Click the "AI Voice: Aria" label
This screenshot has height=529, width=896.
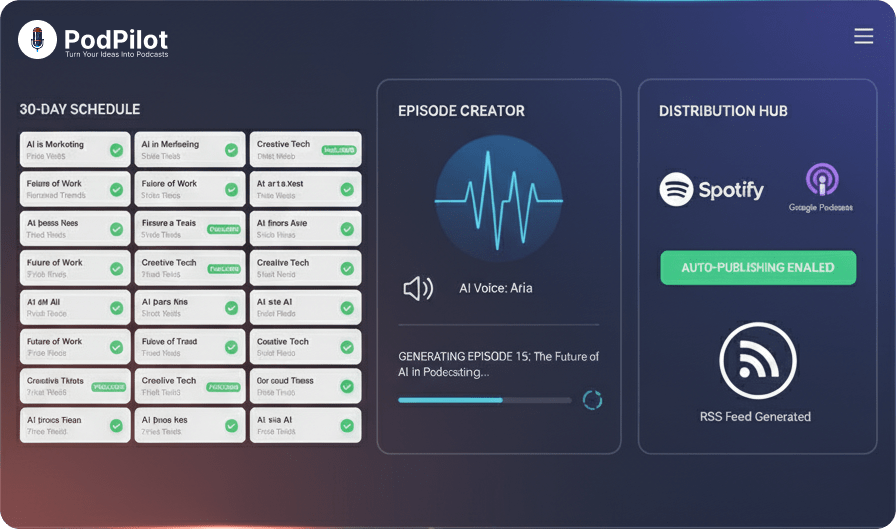pyautogui.click(x=495, y=288)
